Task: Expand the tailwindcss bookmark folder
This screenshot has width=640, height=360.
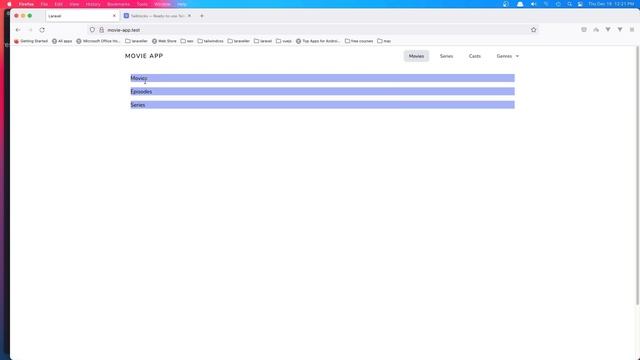Action: pos(211,41)
